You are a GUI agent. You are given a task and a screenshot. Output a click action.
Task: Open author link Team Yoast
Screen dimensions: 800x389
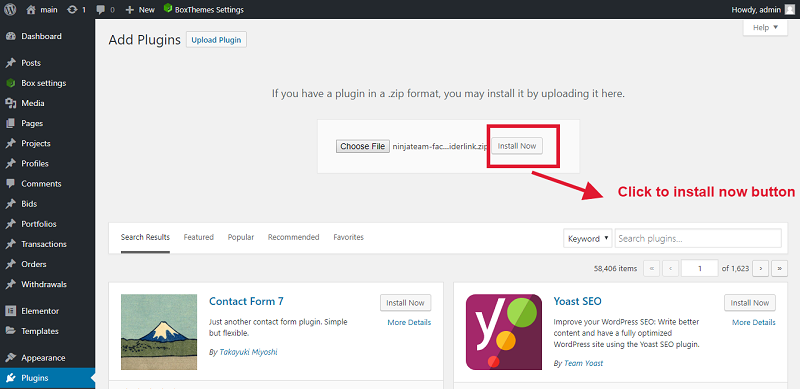(583, 363)
